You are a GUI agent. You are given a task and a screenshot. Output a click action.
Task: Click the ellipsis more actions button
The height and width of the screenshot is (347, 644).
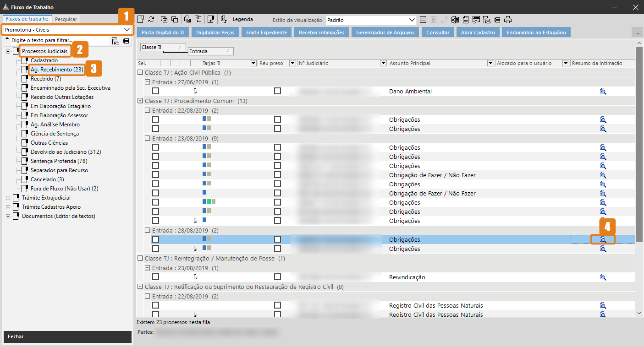pos(636,33)
